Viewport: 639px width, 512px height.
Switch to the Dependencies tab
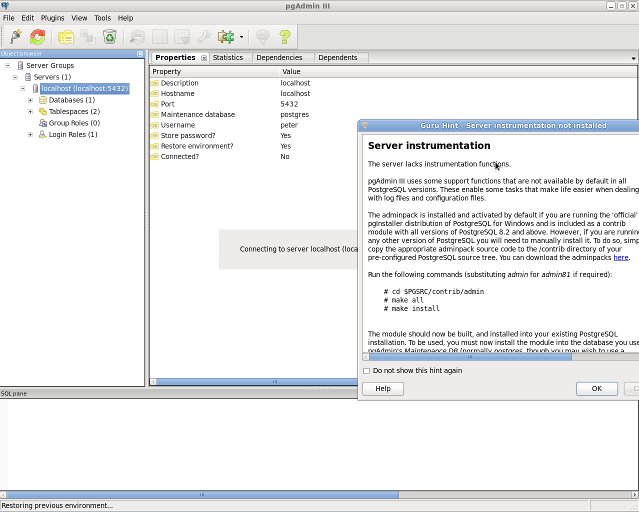(x=279, y=58)
